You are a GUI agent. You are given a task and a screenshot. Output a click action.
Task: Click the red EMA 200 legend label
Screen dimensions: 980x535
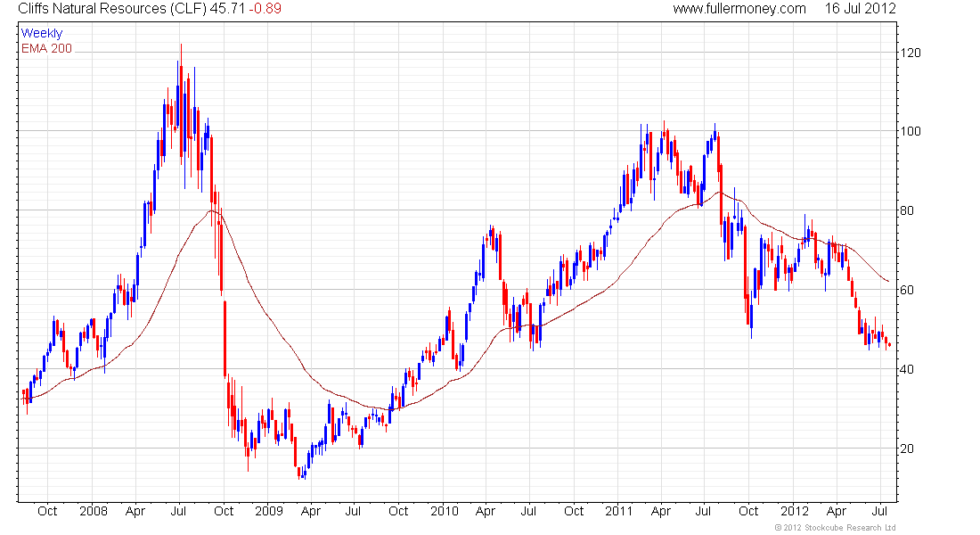47,48
